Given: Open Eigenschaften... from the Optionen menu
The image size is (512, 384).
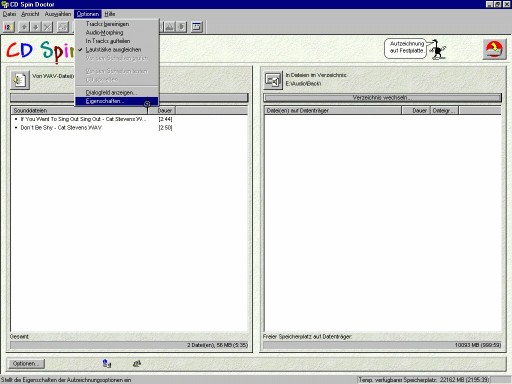Looking at the screenshot, I should pyautogui.click(x=117, y=101).
